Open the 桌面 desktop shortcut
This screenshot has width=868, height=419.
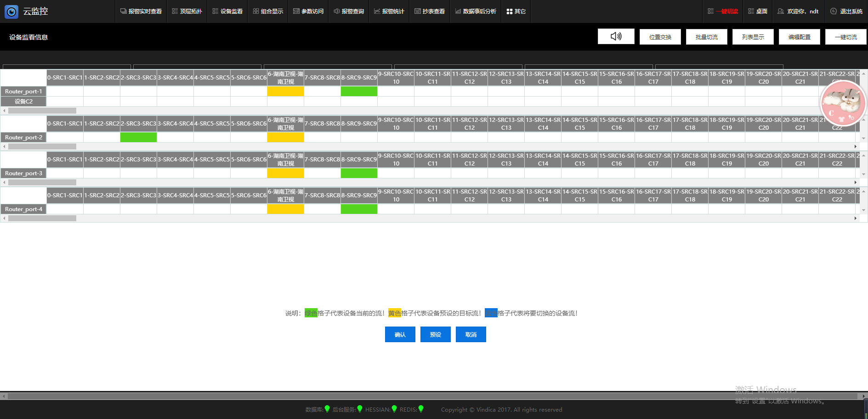[x=758, y=11]
